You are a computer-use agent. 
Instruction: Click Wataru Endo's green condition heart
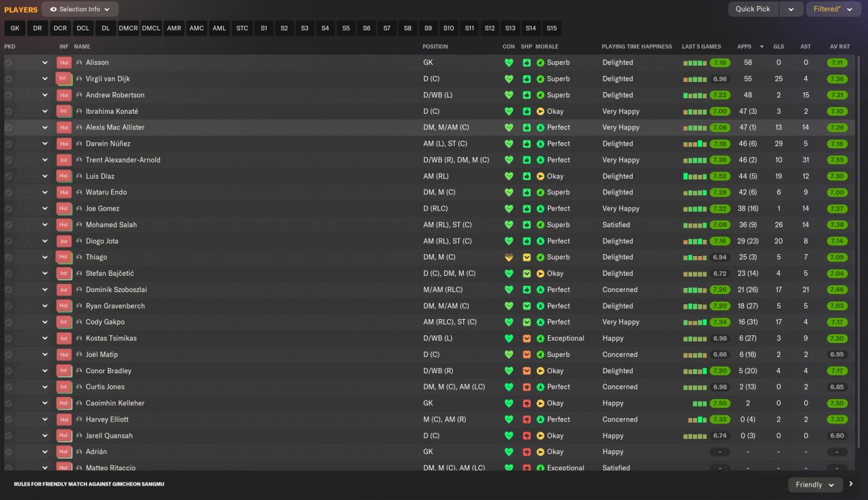(509, 192)
